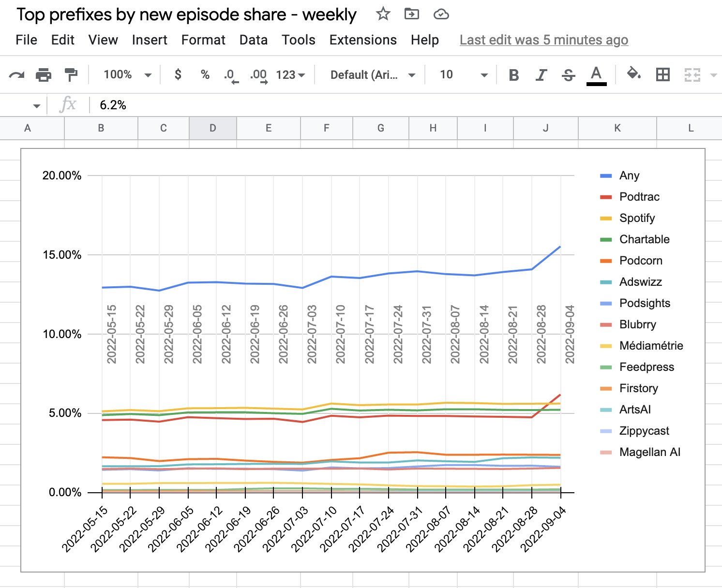
Task: Open the Format menu
Action: tap(203, 40)
